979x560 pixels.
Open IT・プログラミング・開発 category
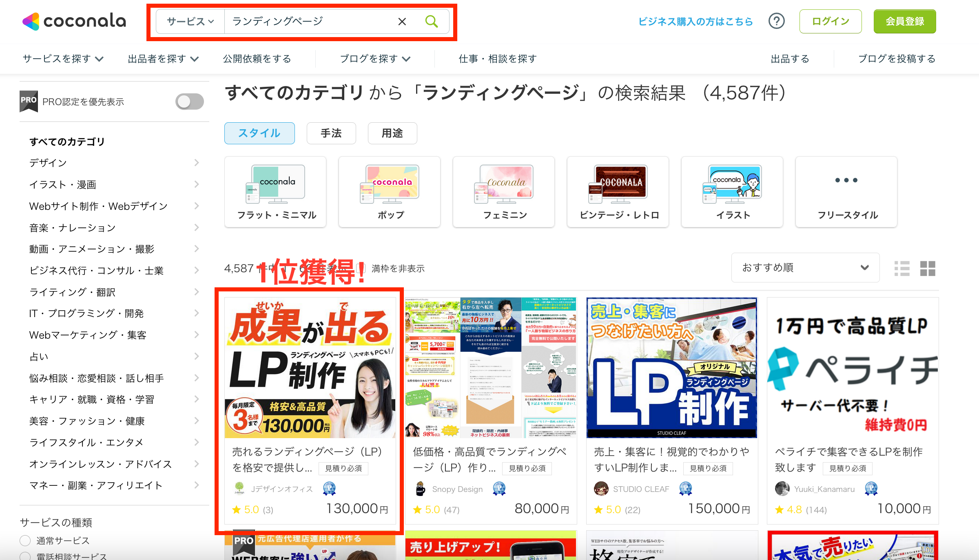click(x=86, y=313)
